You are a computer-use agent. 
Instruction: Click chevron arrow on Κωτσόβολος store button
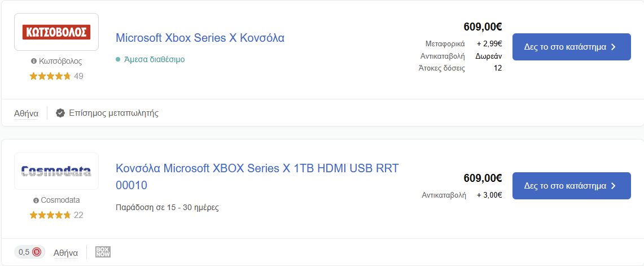614,47
